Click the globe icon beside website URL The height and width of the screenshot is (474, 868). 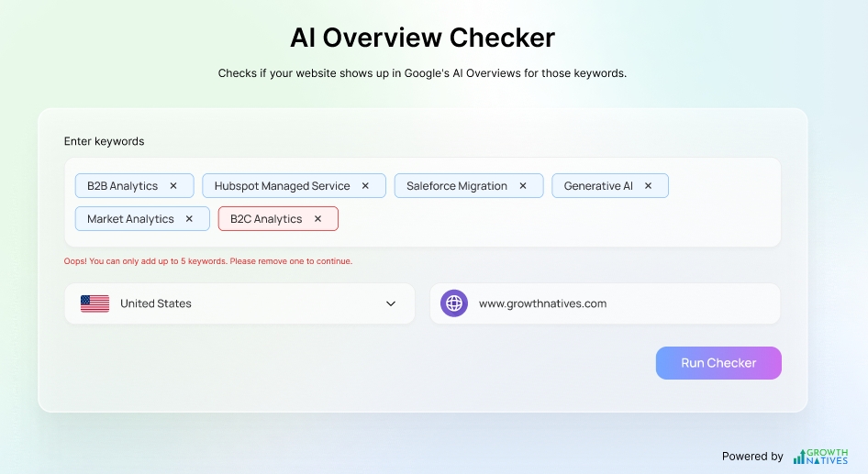(x=454, y=303)
